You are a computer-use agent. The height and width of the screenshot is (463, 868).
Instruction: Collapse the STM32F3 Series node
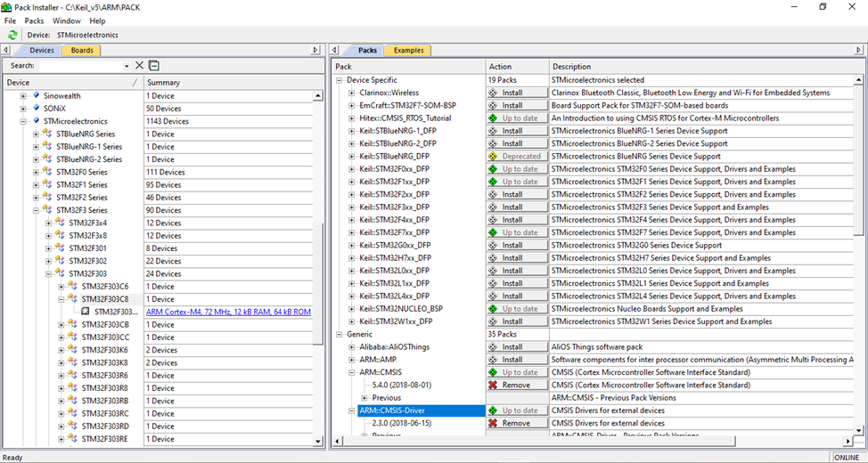click(x=36, y=210)
